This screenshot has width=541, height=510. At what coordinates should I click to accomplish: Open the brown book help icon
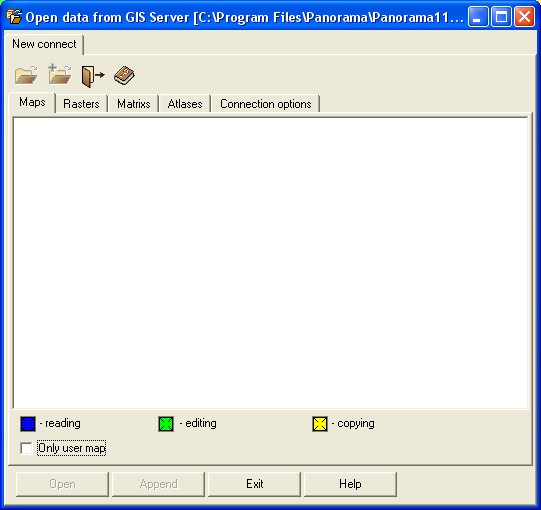[124, 75]
